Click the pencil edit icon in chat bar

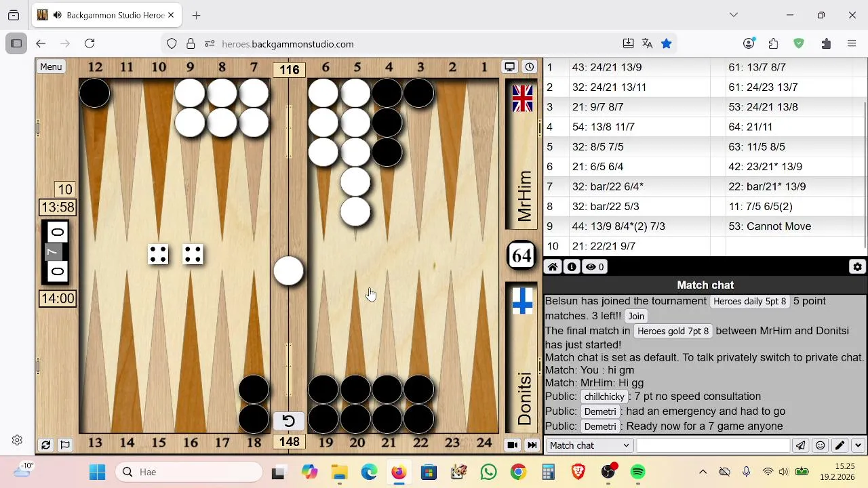pos(840,445)
